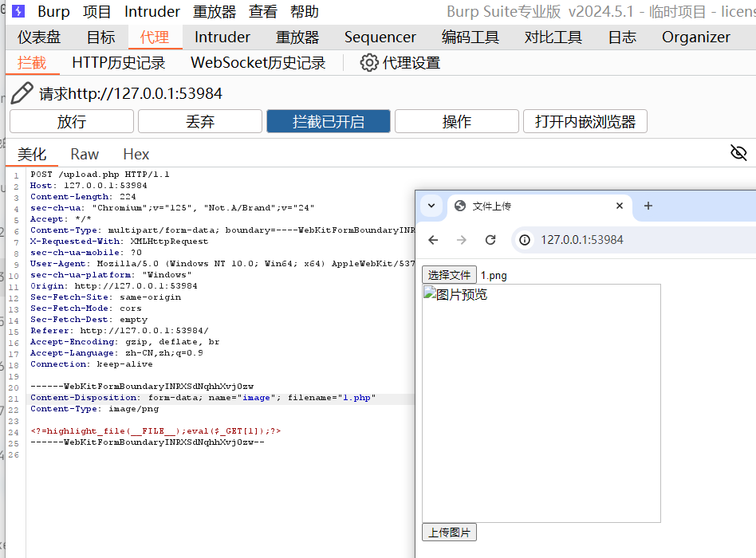Click the pencil edit icon beside request URL
Screen dimensions: 756x558
(x=22, y=93)
